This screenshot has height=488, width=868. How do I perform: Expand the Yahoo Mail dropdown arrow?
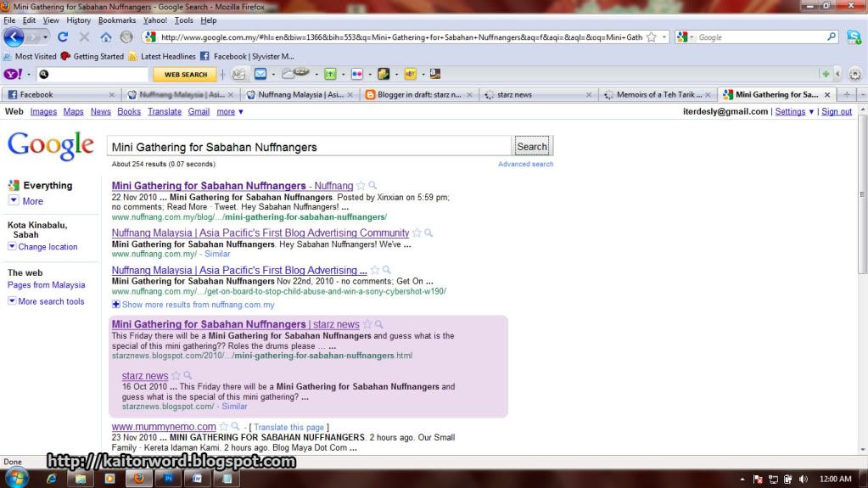tap(273, 74)
